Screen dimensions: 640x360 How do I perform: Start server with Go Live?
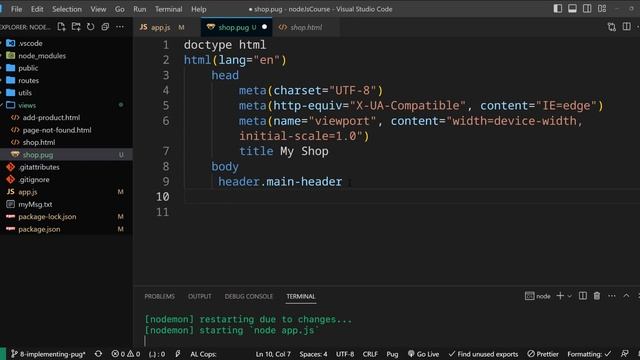point(423,354)
